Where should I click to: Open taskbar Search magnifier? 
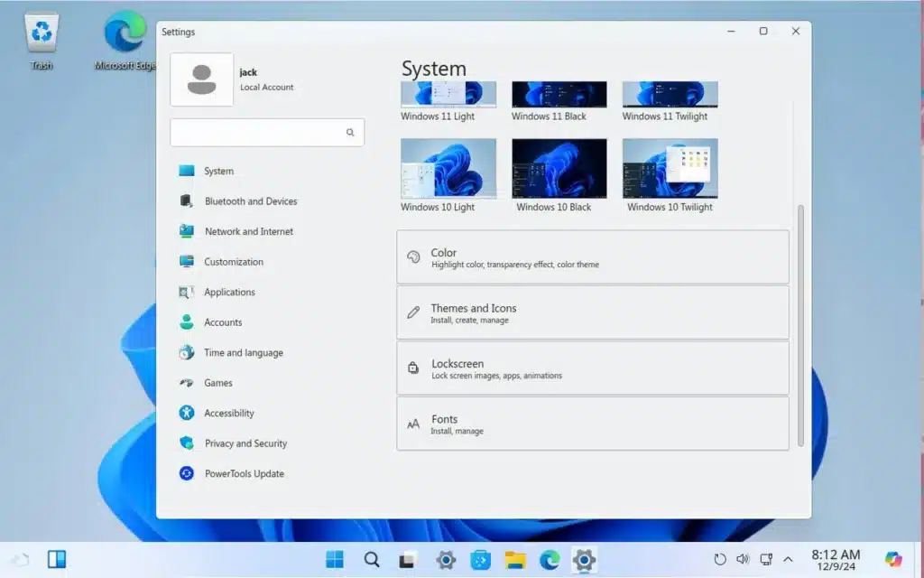pyautogui.click(x=371, y=559)
